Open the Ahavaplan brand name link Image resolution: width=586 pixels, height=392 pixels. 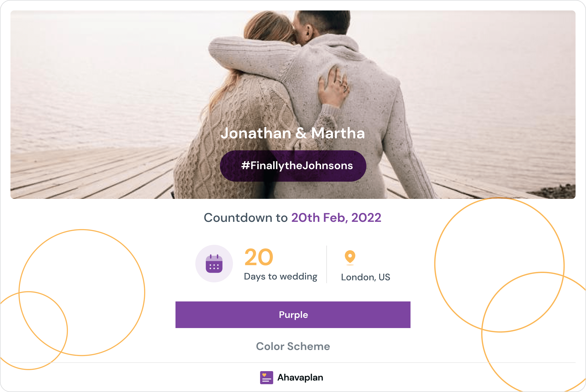click(x=300, y=377)
